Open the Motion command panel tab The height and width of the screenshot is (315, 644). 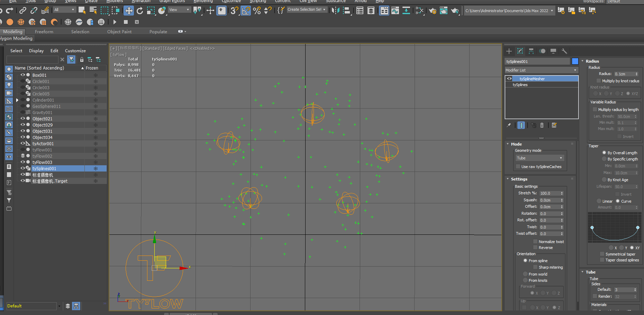(542, 51)
